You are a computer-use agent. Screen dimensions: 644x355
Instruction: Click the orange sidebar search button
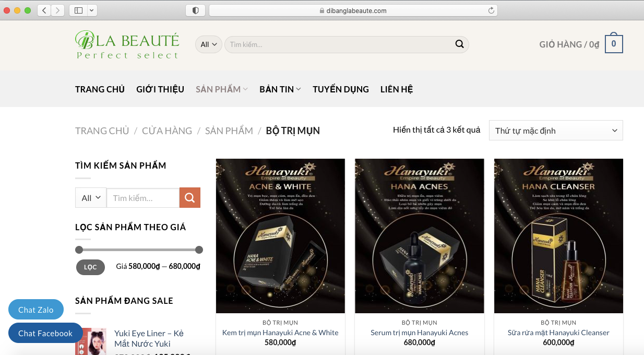pyautogui.click(x=190, y=198)
